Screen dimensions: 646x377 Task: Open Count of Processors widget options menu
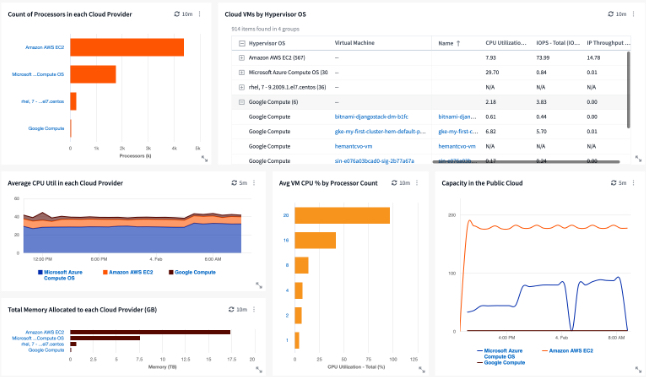point(200,14)
